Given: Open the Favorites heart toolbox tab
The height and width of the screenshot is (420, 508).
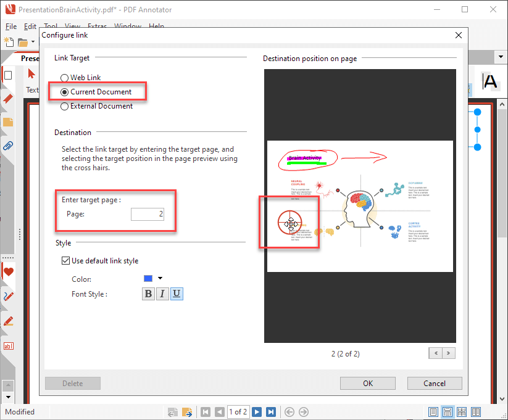Looking at the screenshot, I should click(x=8, y=272).
